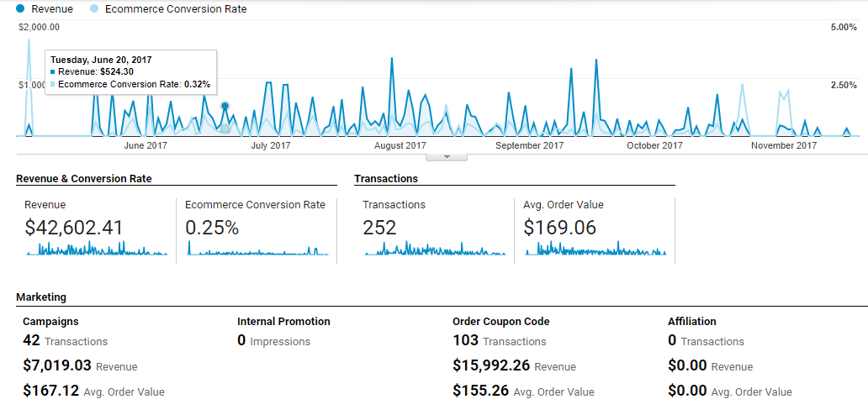The image size is (868, 415).
Task: Click the sparkline under 252 Transactions
Action: tap(434, 249)
